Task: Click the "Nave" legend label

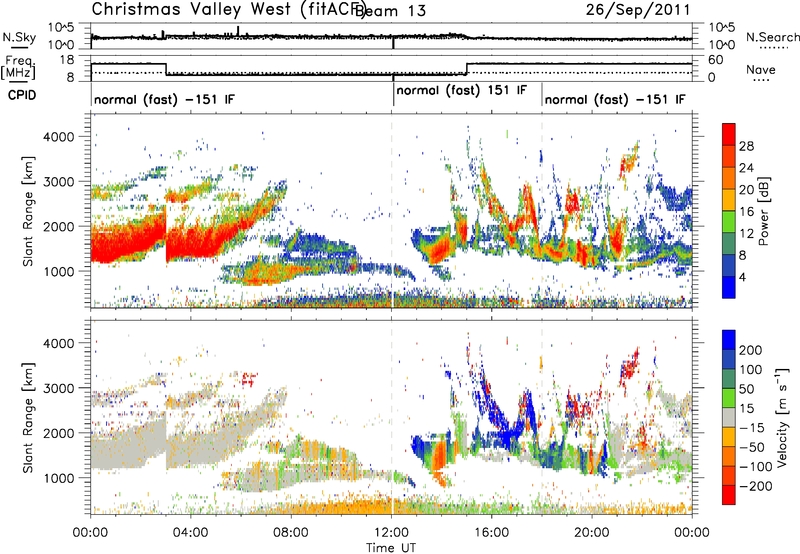Action: pyautogui.click(x=761, y=69)
